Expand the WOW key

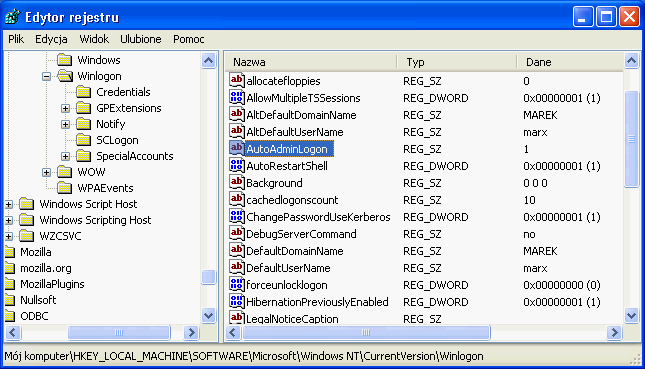46,172
